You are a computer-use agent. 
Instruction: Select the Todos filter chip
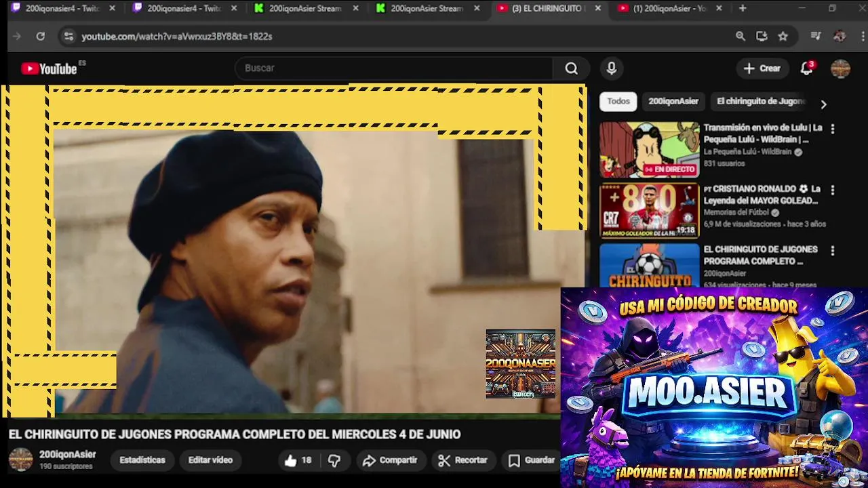coord(618,101)
